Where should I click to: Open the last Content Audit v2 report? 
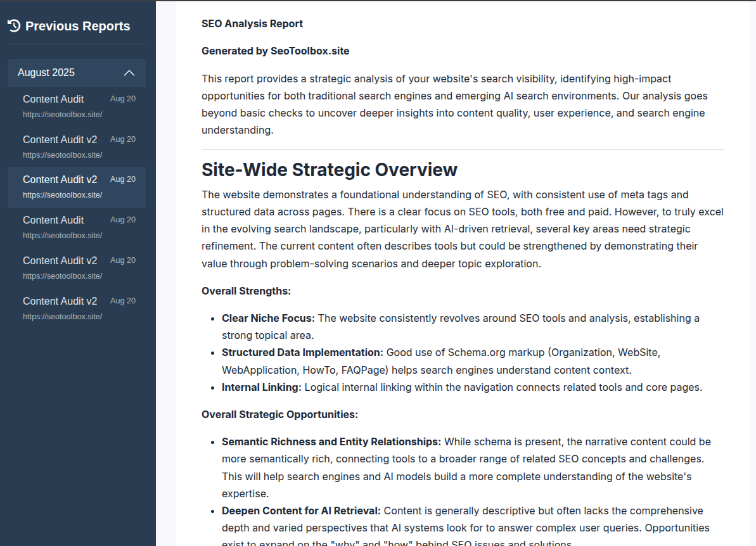click(x=60, y=301)
